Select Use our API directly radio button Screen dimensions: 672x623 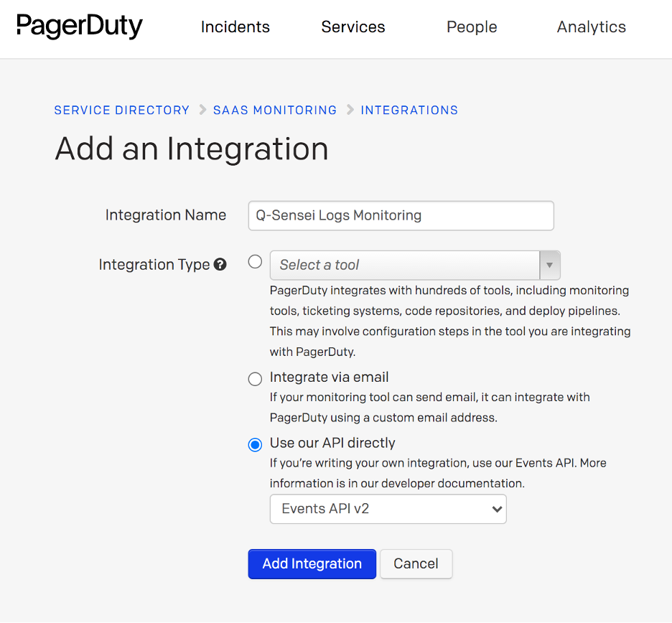pyautogui.click(x=255, y=445)
